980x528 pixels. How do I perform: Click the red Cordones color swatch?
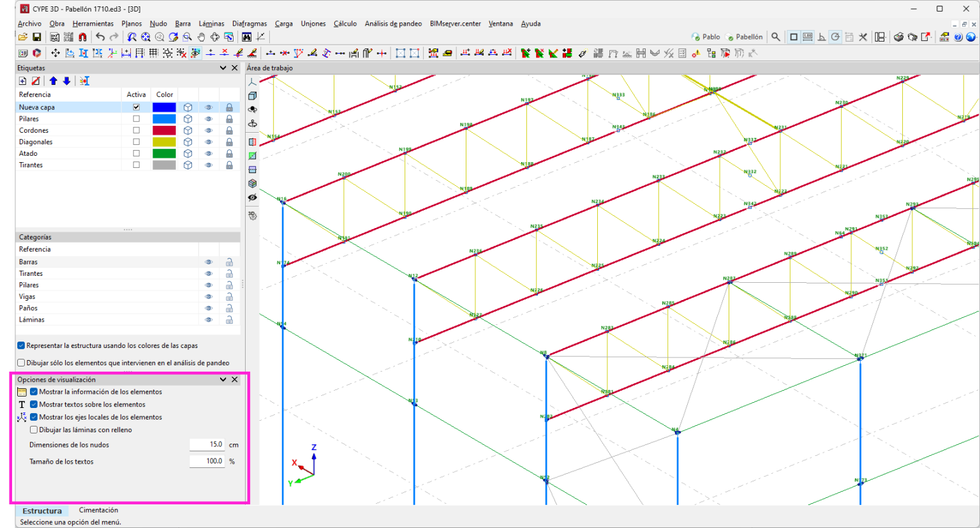(x=164, y=130)
